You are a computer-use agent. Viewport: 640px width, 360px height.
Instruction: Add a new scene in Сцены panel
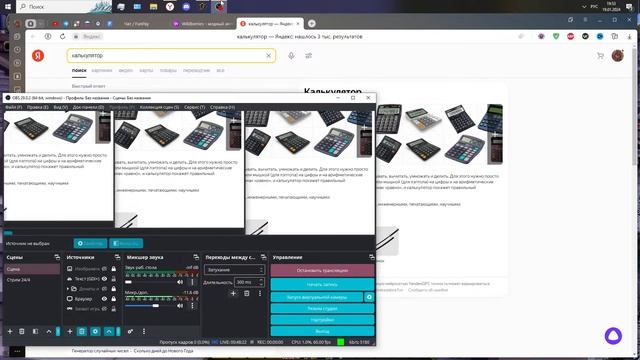coord(10,331)
